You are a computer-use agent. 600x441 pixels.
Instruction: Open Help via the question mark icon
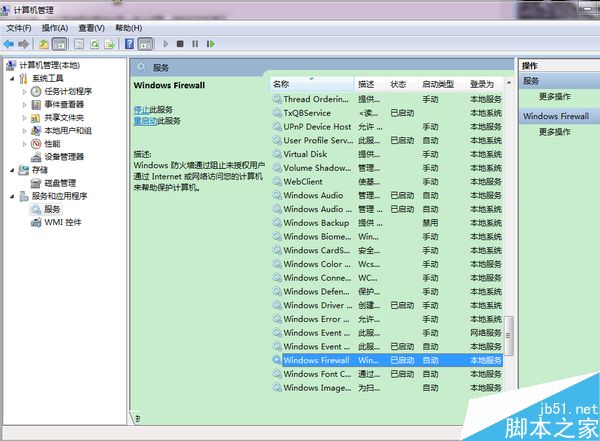[x=129, y=44]
